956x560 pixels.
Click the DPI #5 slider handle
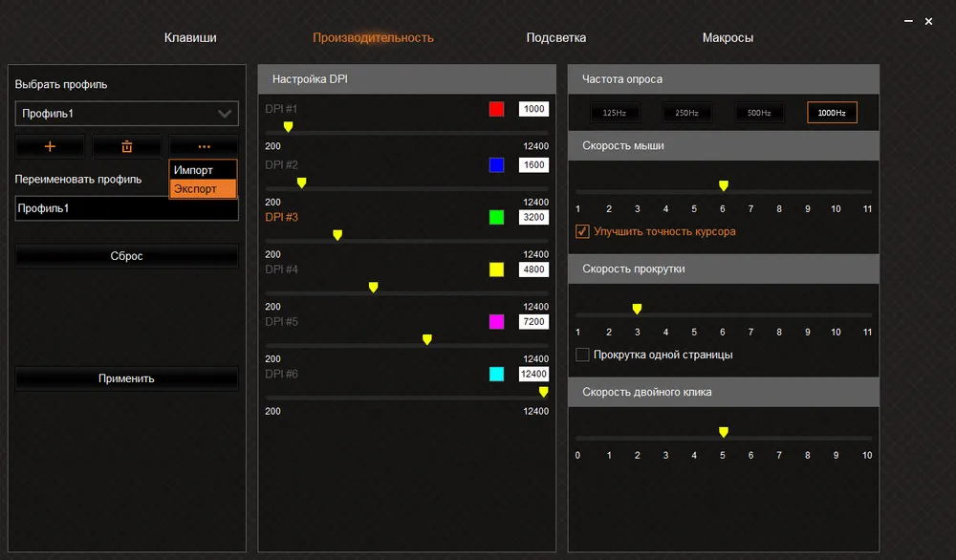point(426,339)
